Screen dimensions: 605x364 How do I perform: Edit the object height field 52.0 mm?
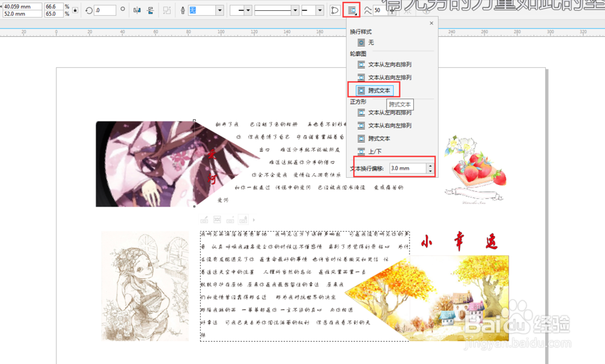click(22, 13)
